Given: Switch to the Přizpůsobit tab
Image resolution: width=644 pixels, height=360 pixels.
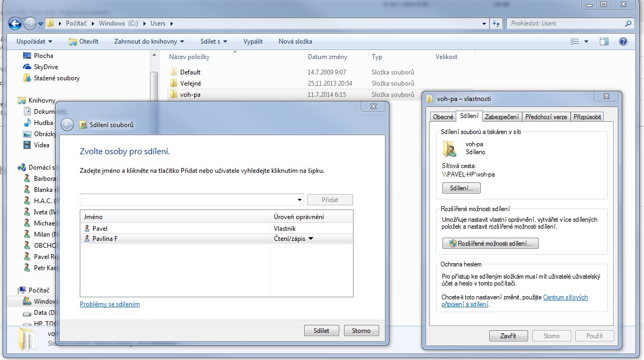Looking at the screenshot, I should tap(587, 116).
